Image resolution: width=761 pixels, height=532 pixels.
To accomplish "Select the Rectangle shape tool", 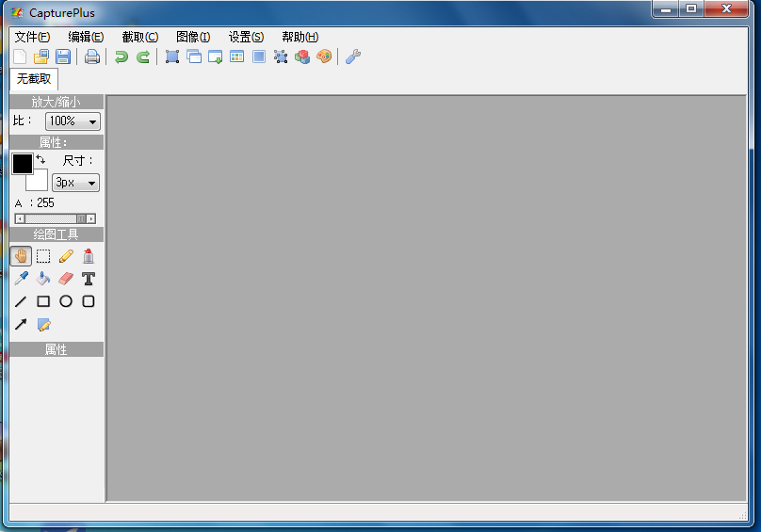I will 43,301.
